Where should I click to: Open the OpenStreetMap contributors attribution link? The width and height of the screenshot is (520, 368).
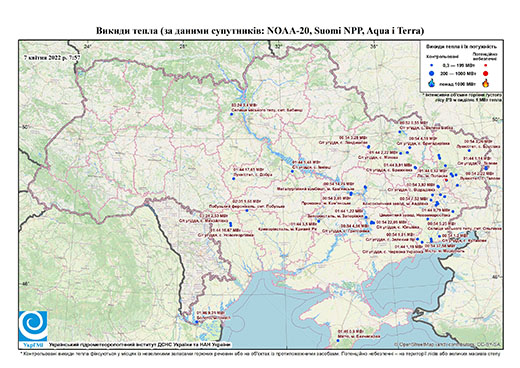click(x=448, y=344)
